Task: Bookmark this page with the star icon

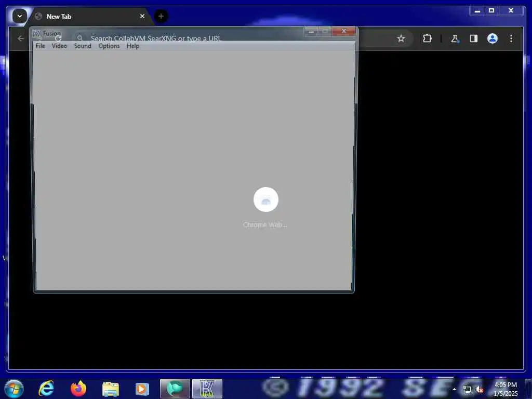Action: coord(401,38)
